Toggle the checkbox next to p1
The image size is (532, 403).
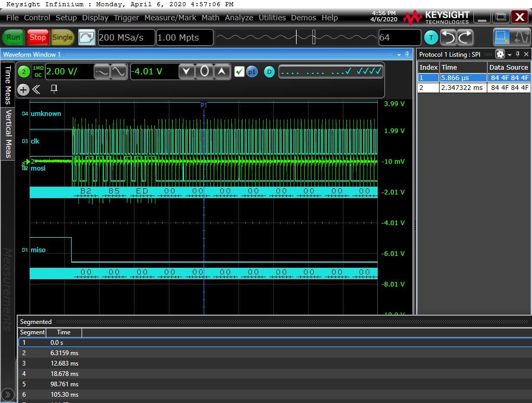point(239,72)
